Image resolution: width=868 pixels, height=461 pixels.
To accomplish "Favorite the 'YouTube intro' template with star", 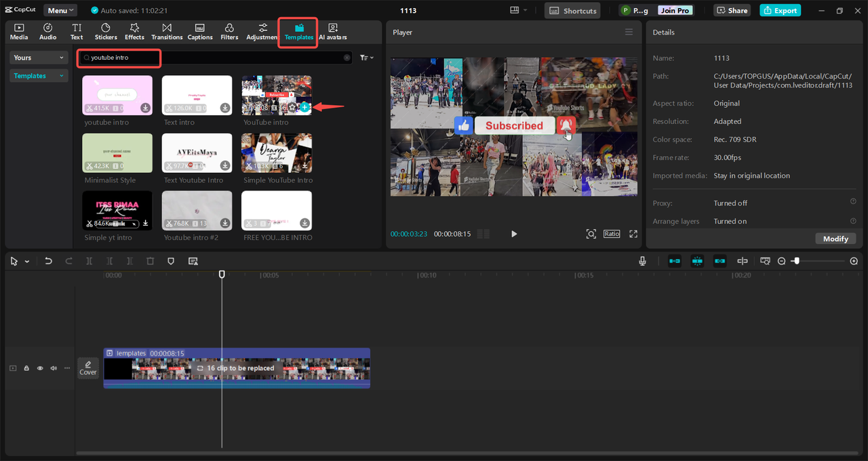I will [292, 107].
